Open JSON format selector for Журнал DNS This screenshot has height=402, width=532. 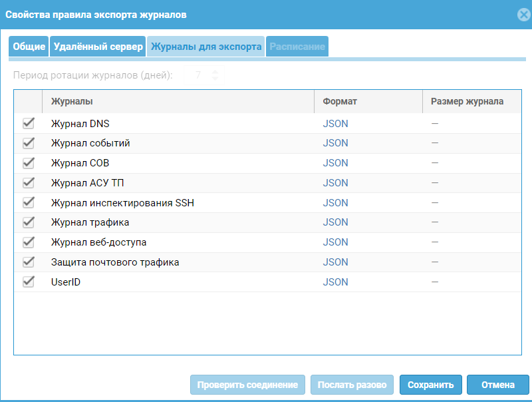(334, 123)
